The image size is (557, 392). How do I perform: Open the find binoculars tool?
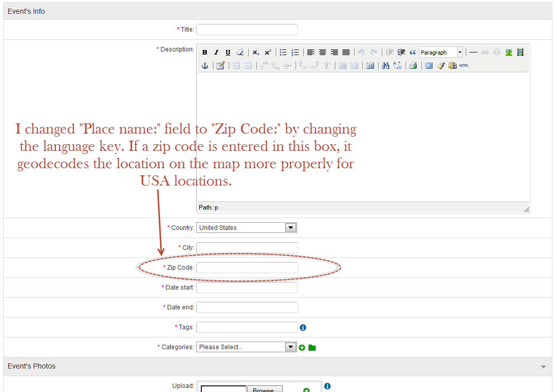pyautogui.click(x=386, y=66)
